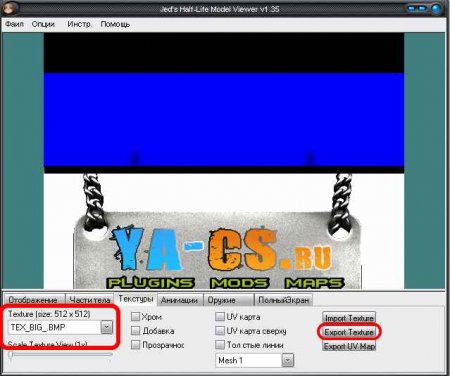Enable the Толстые линии checkbox
Image resolution: width=450 pixels, height=376 pixels.
coord(220,345)
